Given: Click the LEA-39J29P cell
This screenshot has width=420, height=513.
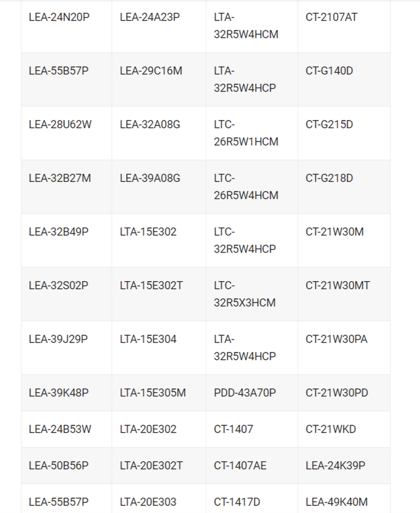Looking at the screenshot, I should click(58, 339).
